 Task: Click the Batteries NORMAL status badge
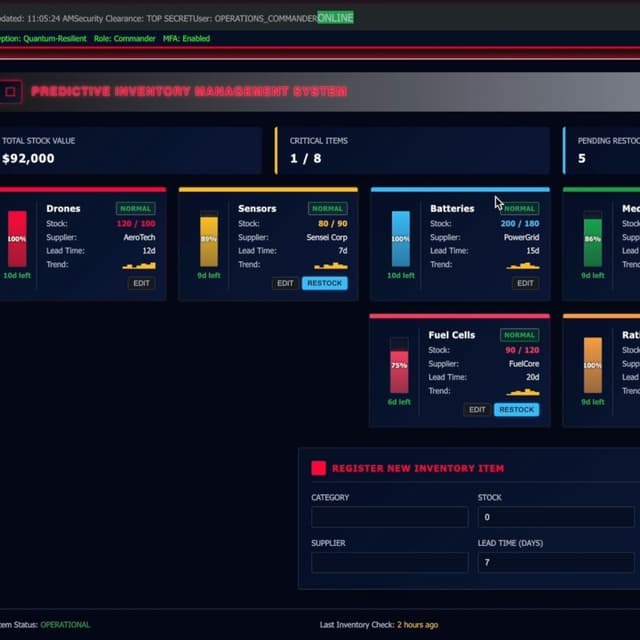520,209
